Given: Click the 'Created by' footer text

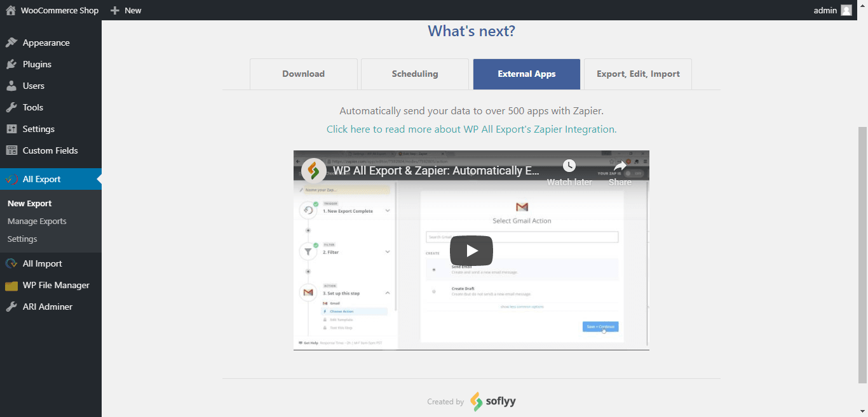Looking at the screenshot, I should coord(445,402).
